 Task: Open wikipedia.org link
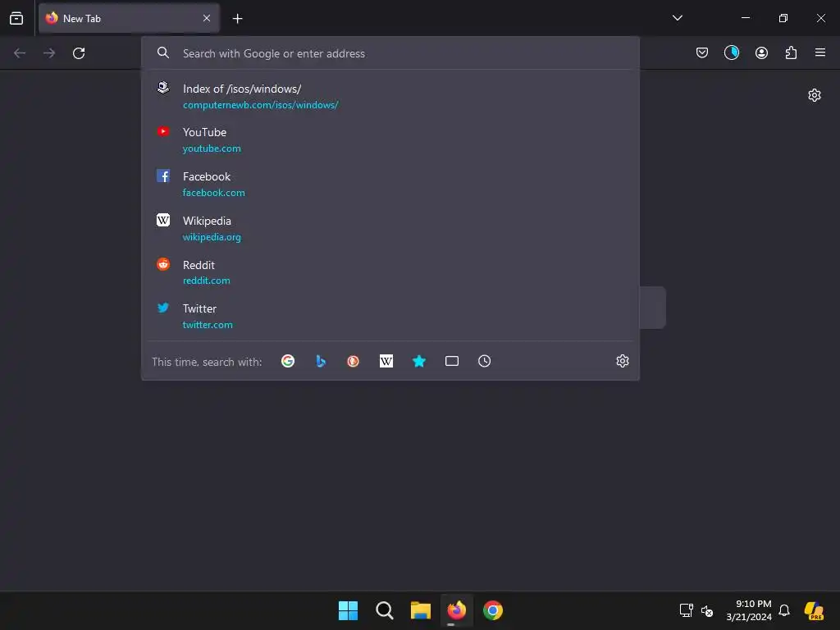212,237
